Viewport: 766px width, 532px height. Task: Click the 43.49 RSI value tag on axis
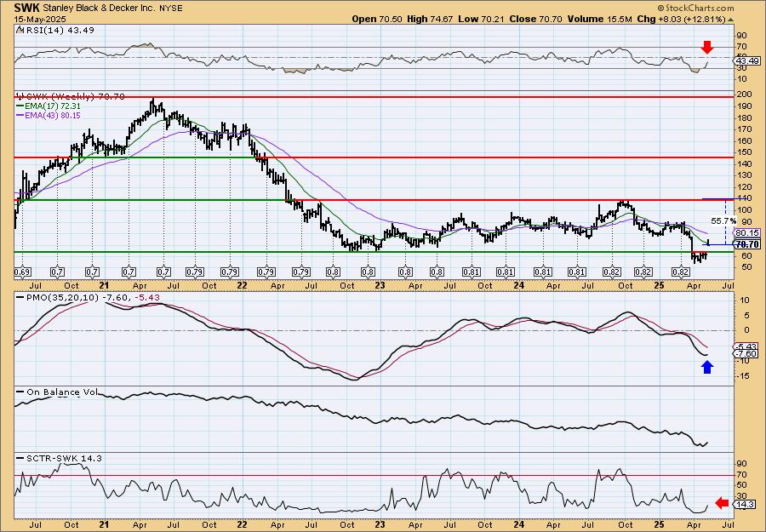747,60
